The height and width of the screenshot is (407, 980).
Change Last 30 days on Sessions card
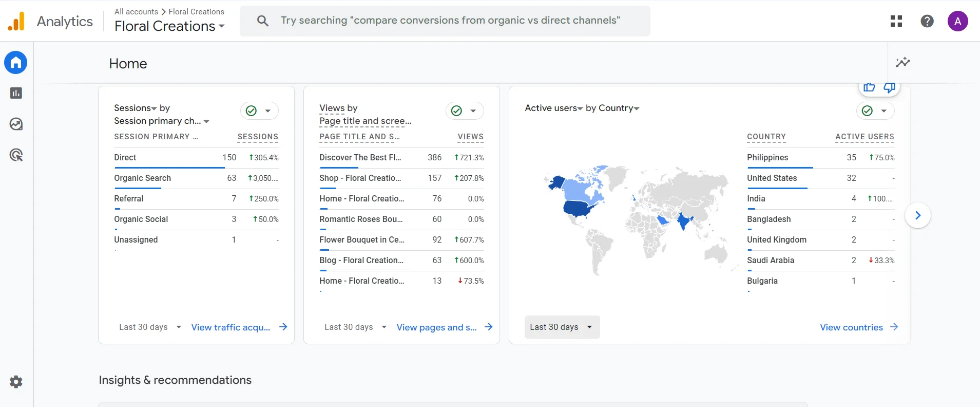click(x=150, y=327)
